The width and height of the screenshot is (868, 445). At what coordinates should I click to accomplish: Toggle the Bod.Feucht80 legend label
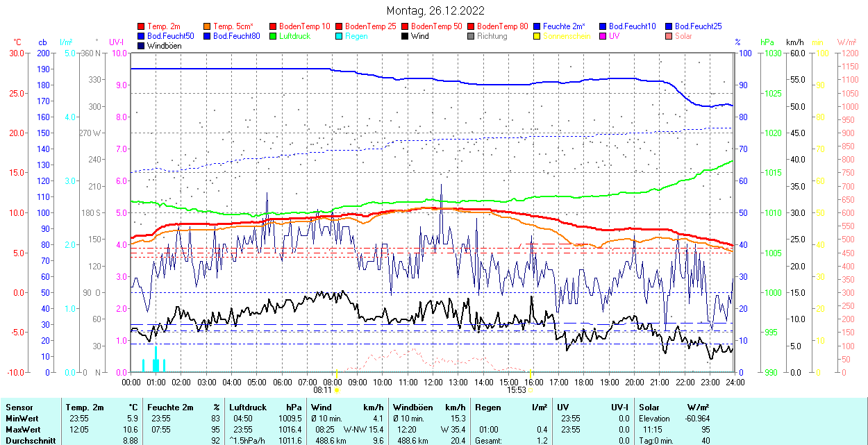point(236,36)
